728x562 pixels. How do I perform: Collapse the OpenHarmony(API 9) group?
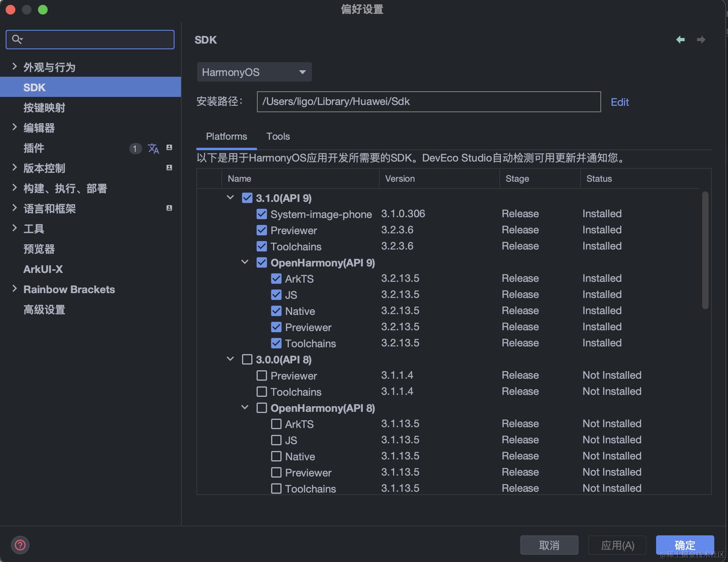[x=245, y=262]
